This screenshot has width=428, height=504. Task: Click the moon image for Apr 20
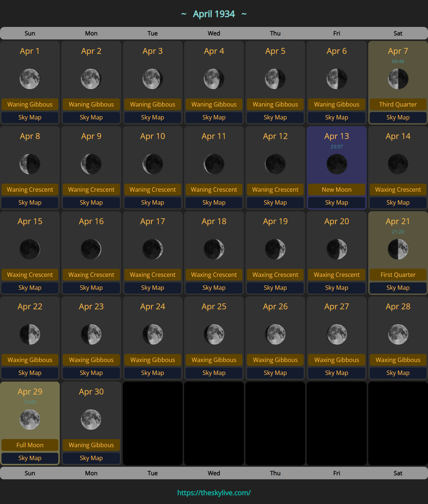click(337, 249)
